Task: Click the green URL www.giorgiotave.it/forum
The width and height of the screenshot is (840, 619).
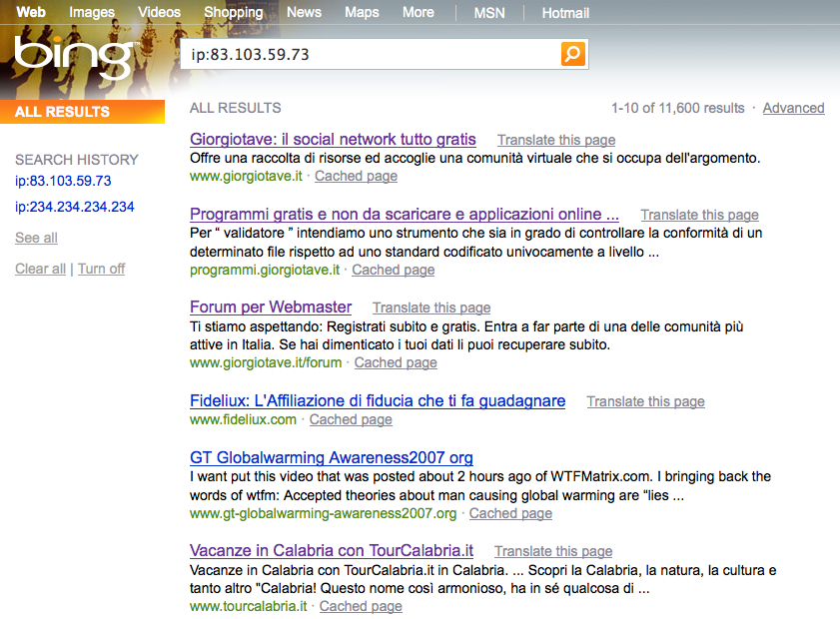Action: [266, 362]
